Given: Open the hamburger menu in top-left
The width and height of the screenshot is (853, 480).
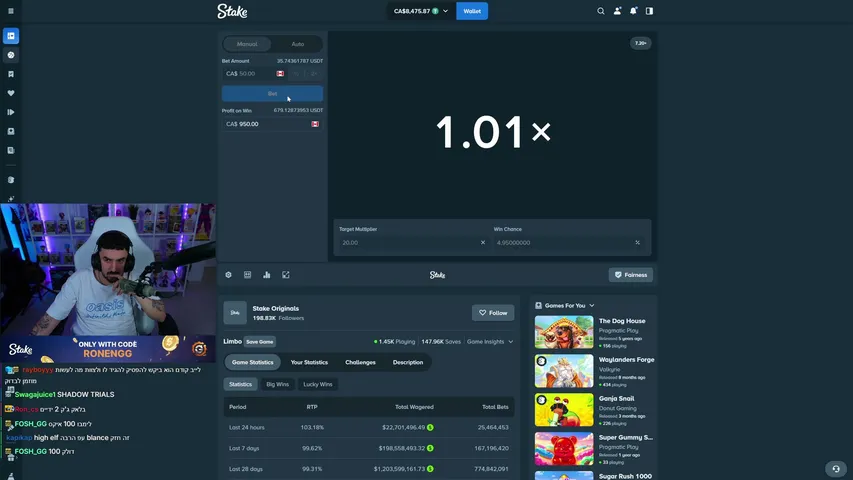Looking at the screenshot, I should pos(11,11).
